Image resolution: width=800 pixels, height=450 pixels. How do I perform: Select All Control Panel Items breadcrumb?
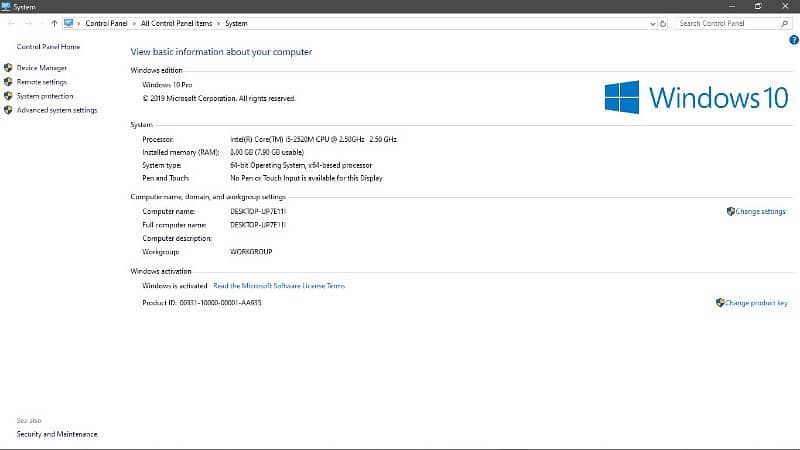pos(176,22)
